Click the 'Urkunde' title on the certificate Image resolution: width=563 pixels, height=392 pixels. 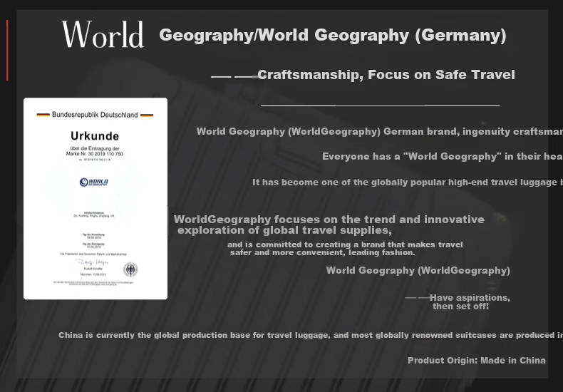point(95,136)
